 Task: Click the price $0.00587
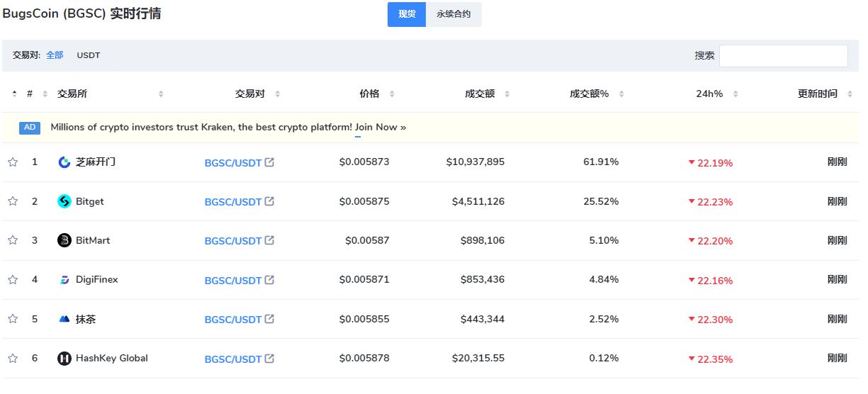click(367, 240)
